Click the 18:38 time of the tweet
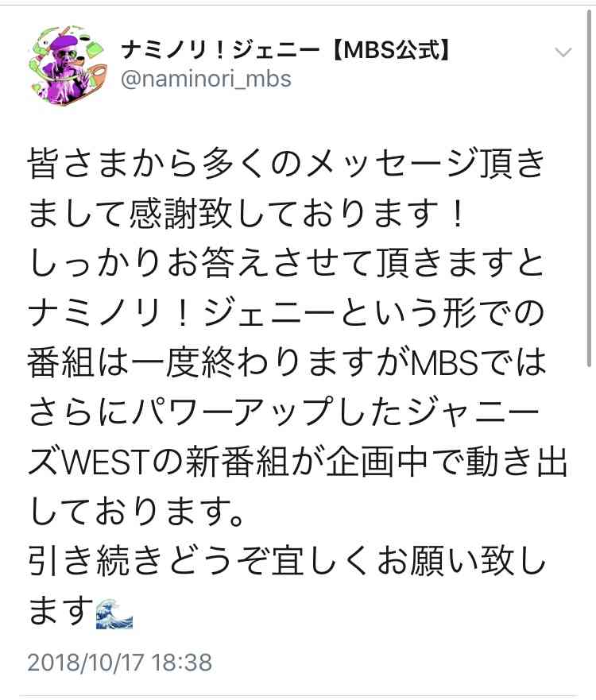The image size is (596, 700). (x=182, y=662)
